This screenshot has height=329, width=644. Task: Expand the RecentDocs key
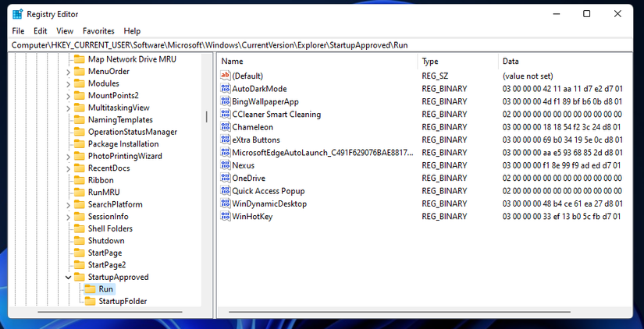68,168
